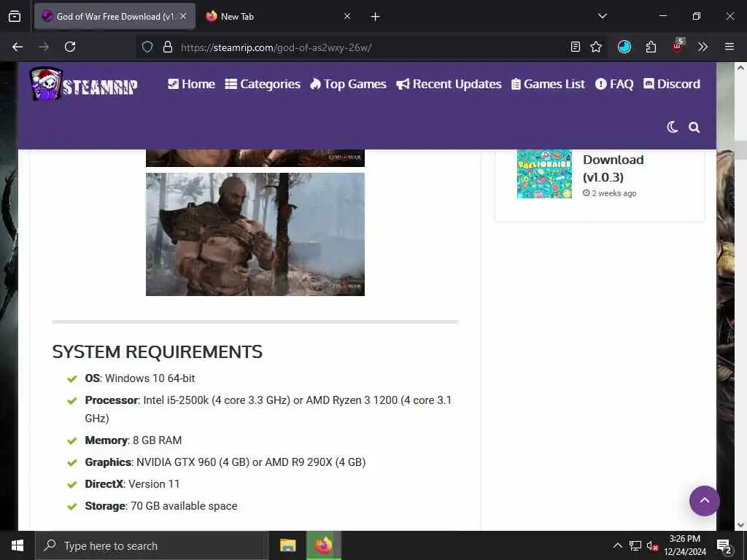
Task: Open a new tab with plus
Action: pos(375,17)
